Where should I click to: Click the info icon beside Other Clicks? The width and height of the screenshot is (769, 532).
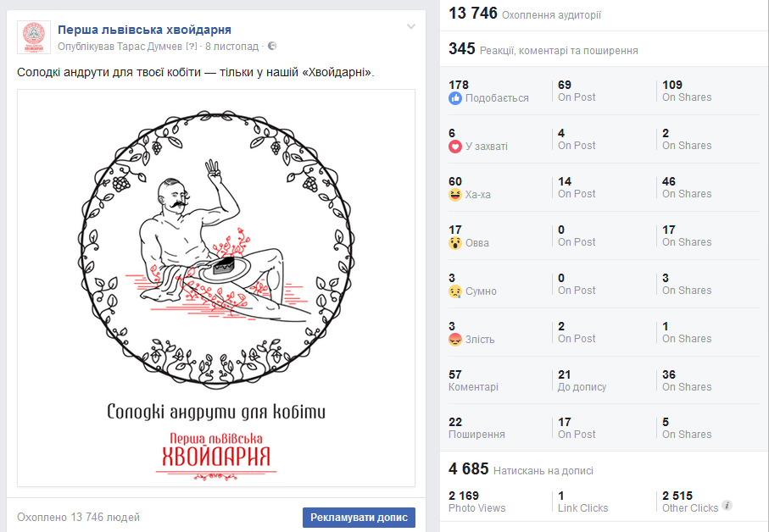tap(727, 506)
